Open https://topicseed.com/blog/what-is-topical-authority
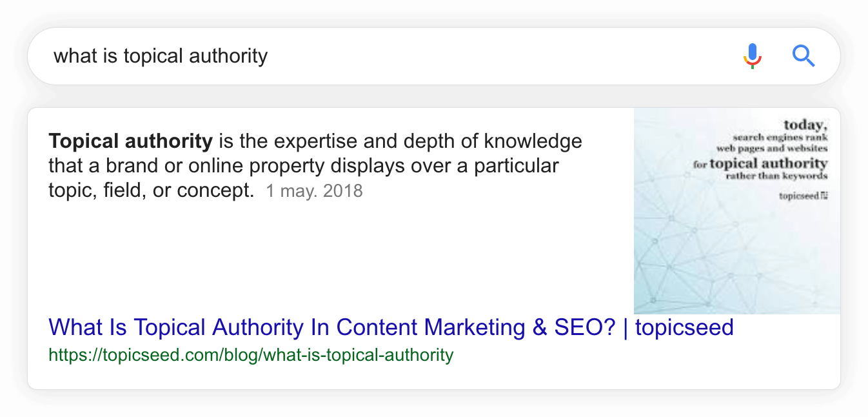This screenshot has height=417, width=868. (250, 355)
